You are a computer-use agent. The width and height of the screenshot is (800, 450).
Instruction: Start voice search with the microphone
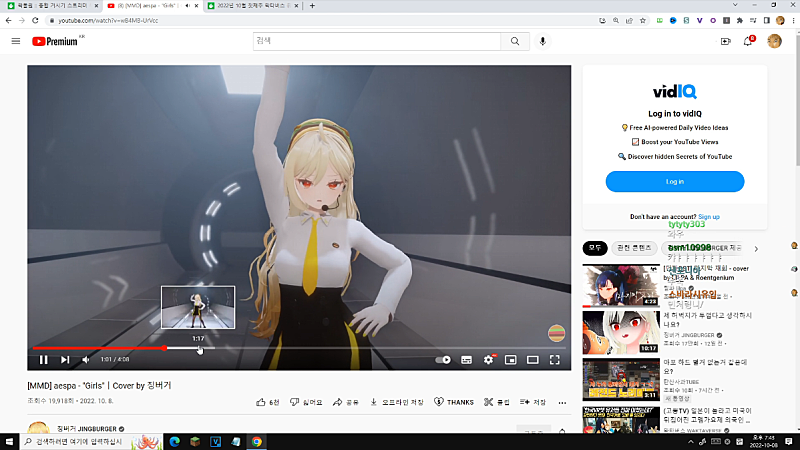click(542, 41)
